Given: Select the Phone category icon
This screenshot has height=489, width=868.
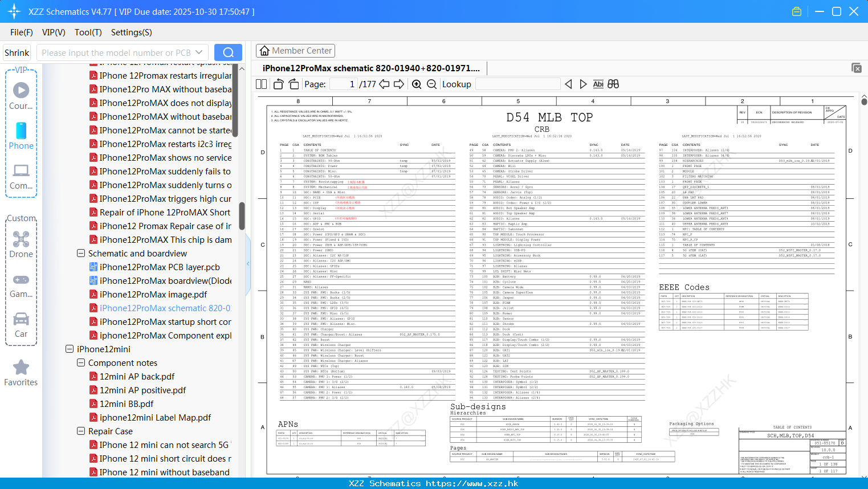Looking at the screenshot, I should tap(21, 136).
